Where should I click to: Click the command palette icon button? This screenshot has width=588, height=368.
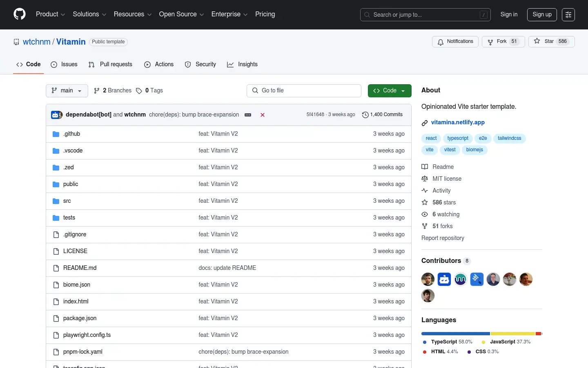pos(568,15)
